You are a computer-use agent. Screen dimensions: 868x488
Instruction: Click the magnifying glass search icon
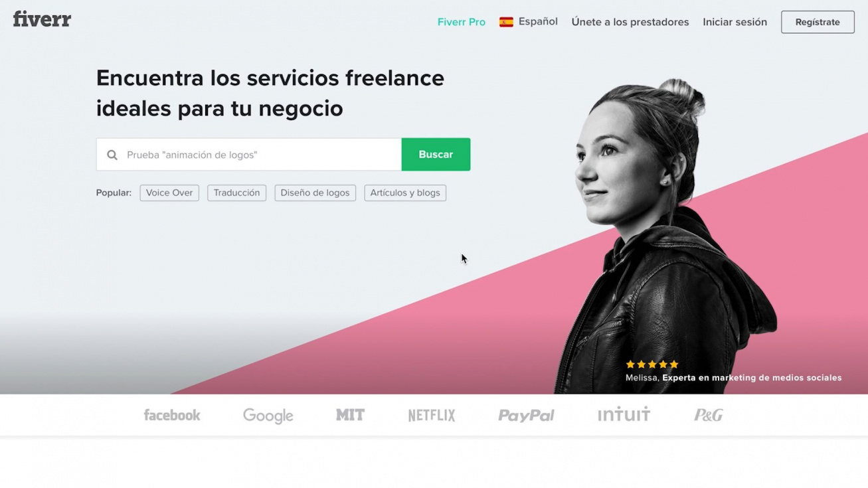coord(112,155)
